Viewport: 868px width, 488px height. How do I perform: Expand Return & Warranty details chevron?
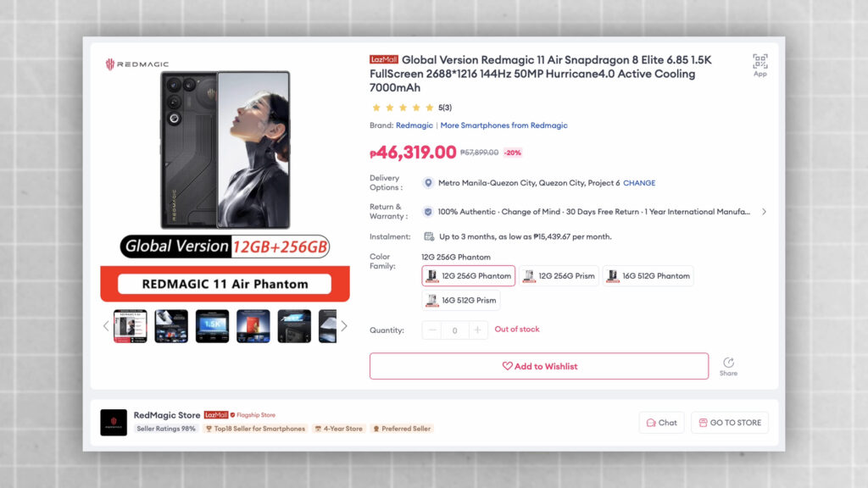764,212
